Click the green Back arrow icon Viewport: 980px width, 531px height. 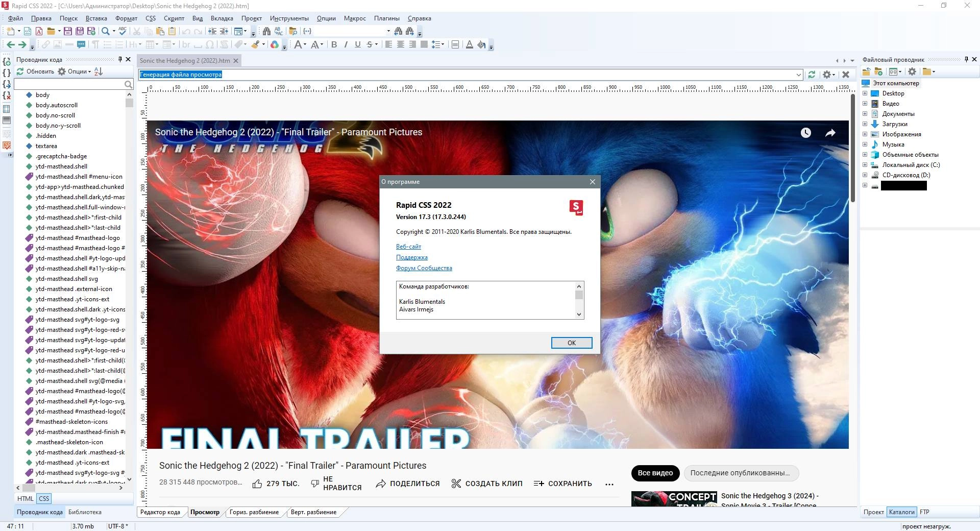coord(10,44)
